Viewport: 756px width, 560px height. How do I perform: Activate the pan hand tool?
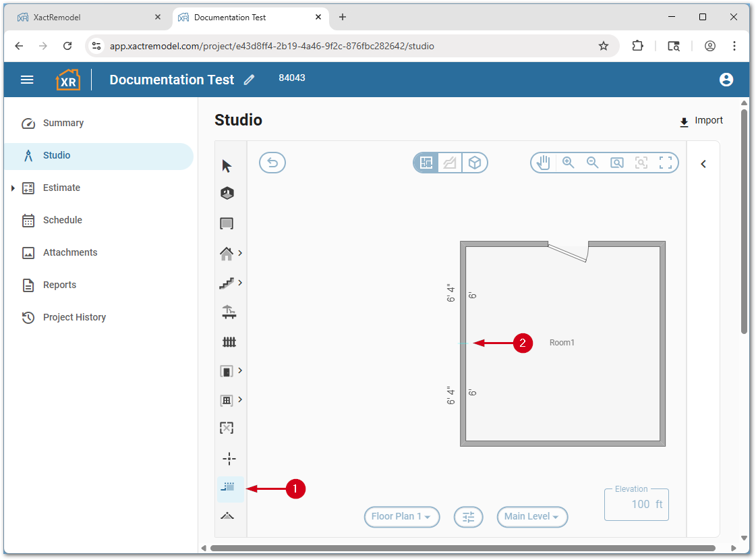point(544,163)
